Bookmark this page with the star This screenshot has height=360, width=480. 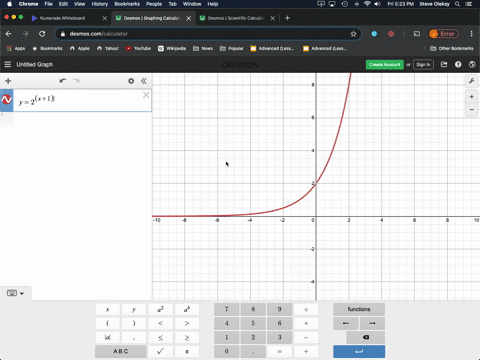pos(353,34)
